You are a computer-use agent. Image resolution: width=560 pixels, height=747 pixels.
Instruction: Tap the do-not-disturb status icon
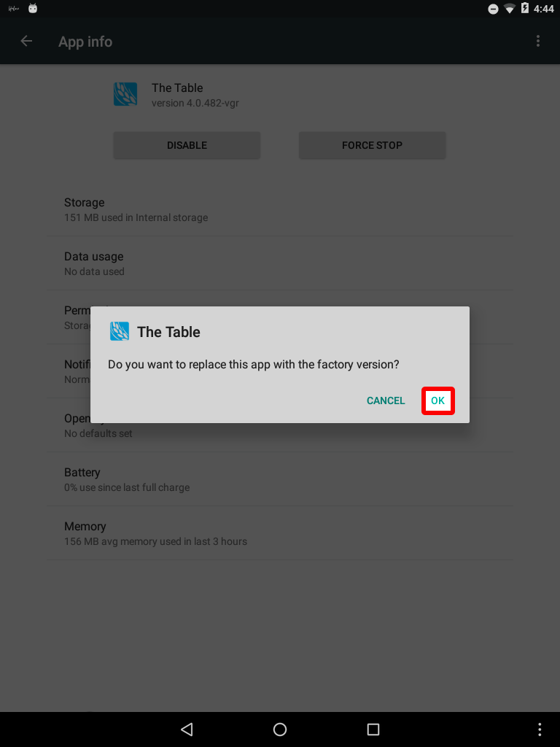click(x=494, y=9)
